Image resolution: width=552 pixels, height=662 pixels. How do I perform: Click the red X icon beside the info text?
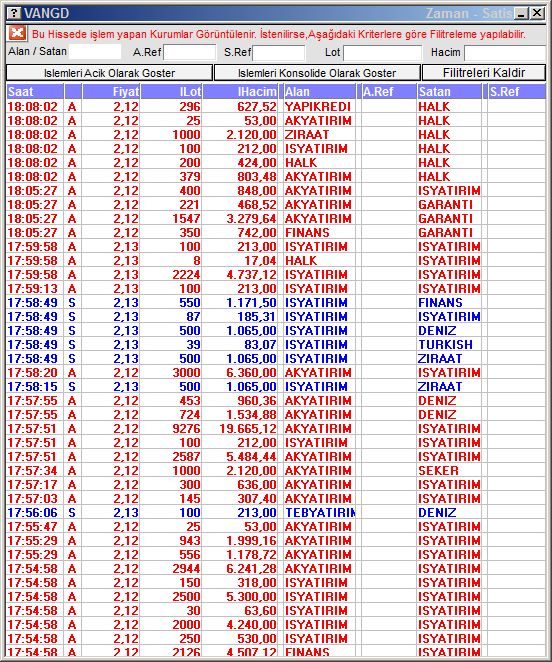pos(17,33)
